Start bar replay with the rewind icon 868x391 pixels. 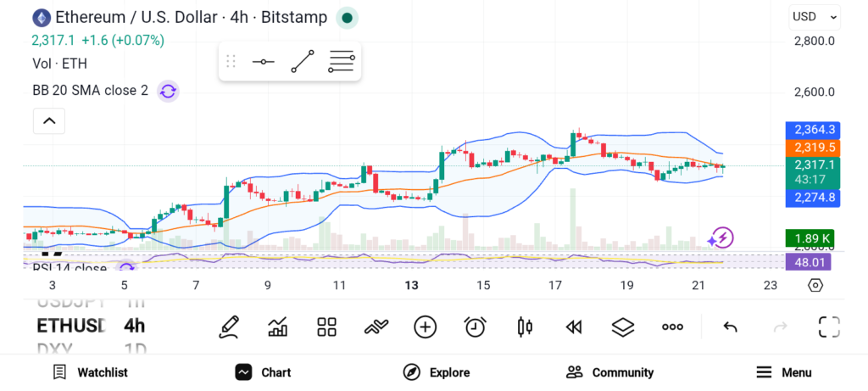coord(574,327)
